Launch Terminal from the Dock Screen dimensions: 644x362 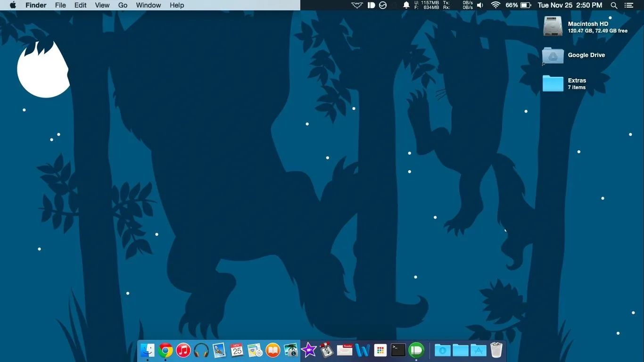tap(398, 350)
